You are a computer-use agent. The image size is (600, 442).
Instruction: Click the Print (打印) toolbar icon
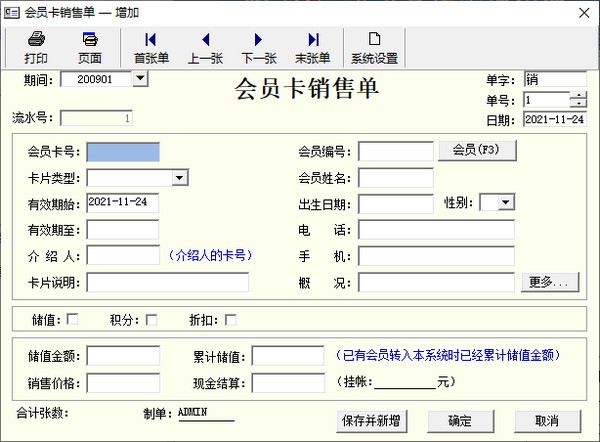click(x=36, y=46)
